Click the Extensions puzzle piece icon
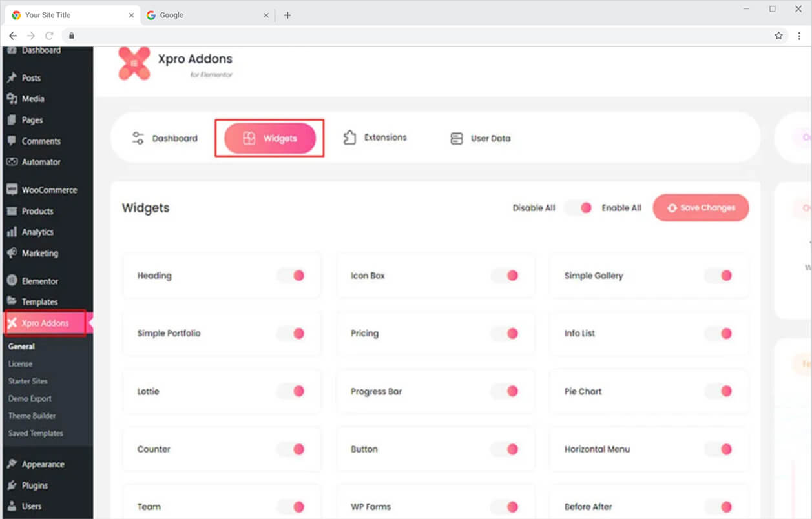This screenshot has width=812, height=519. click(x=349, y=137)
